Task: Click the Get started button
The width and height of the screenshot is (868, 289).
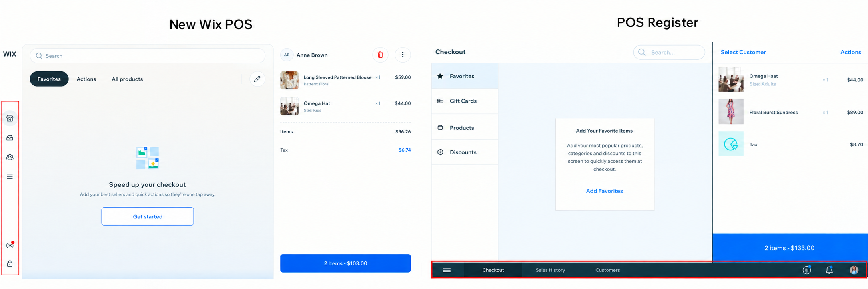Action: click(x=148, y=216)
